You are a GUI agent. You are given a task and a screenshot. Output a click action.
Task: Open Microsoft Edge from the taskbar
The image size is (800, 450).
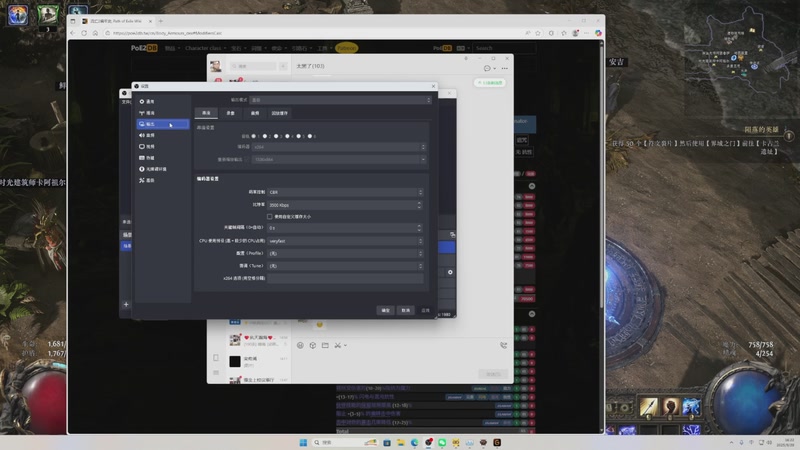coord(414,442)
